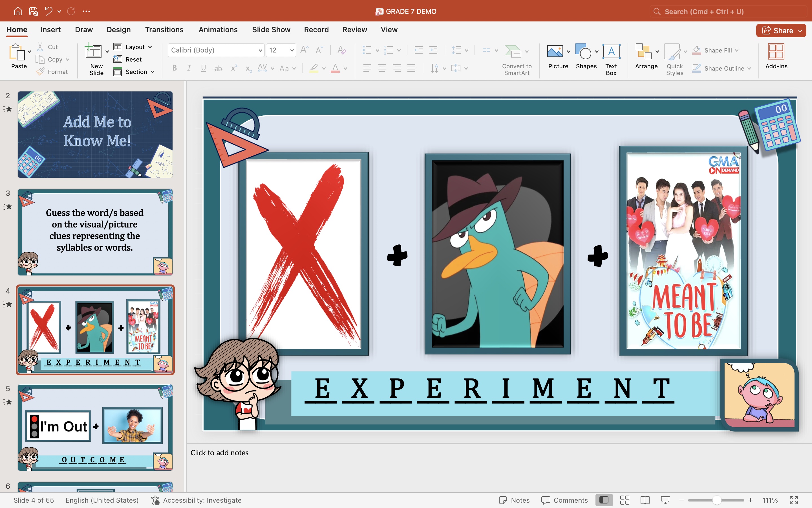
Task: Insert a Picture from the ribbon
Action: (555, 51)
